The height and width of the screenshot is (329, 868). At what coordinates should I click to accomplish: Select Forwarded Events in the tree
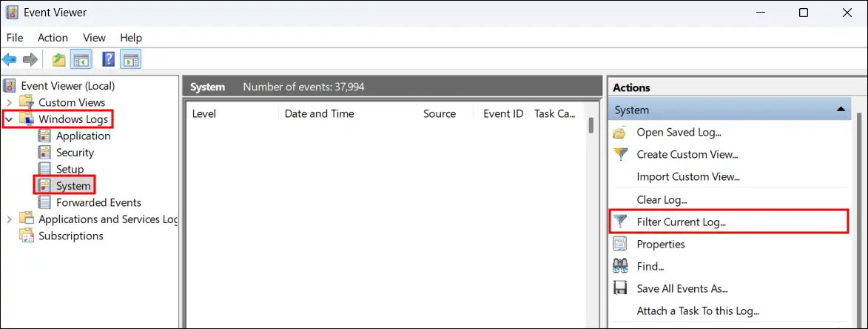click(x=98, y=202)
